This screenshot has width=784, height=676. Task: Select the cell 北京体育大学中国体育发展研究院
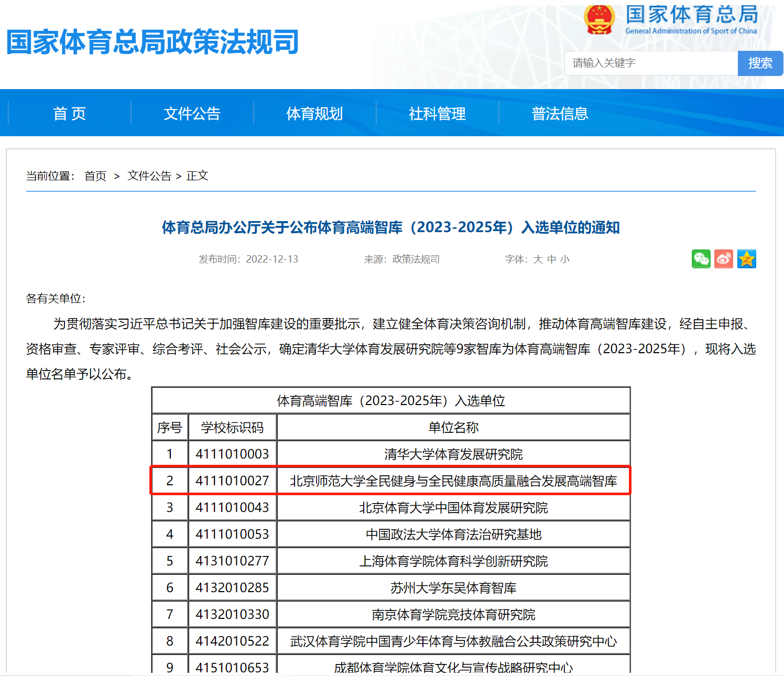click(454, 508)
